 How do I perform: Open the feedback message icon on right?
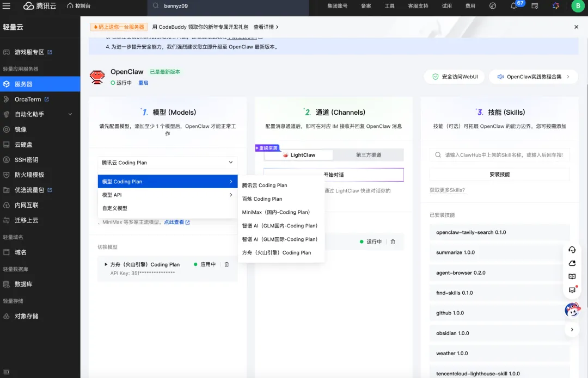tap(572, 290)
